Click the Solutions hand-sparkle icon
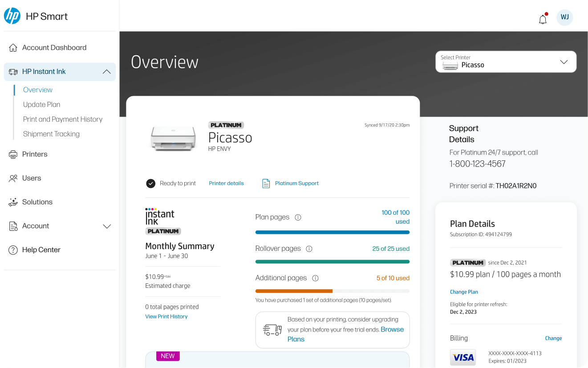The width and height of the screenshot is (588, 368). pos(13,202)
